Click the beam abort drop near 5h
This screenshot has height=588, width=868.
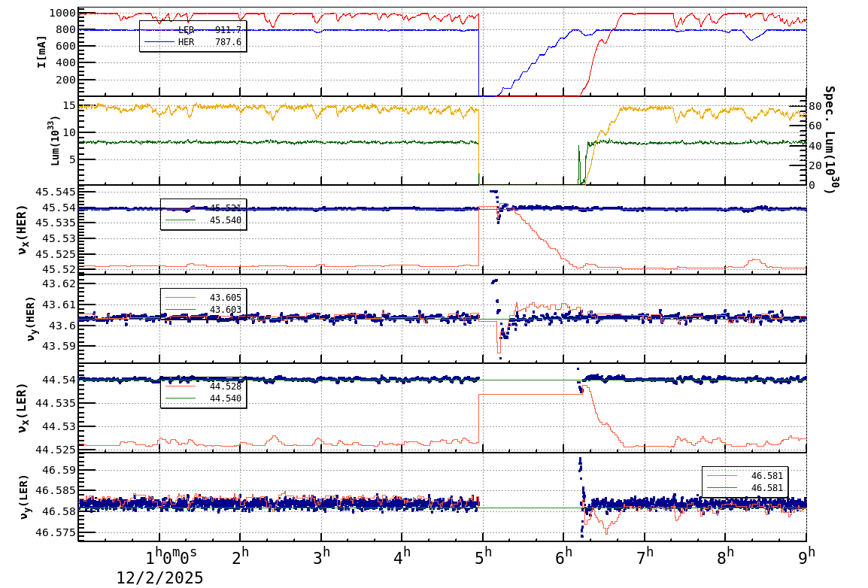(479, 53)
